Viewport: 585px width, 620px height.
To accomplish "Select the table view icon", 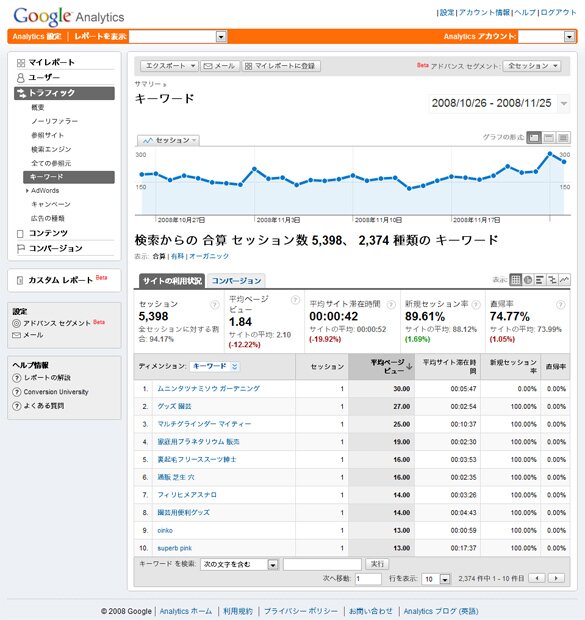I will coord(515,280).
